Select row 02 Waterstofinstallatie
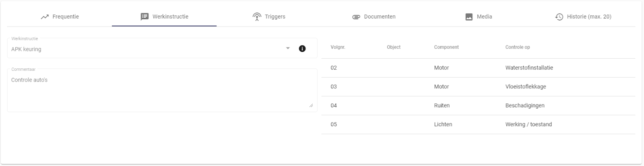The height and width of the screenshot is (166, 644). click(478, 68)
